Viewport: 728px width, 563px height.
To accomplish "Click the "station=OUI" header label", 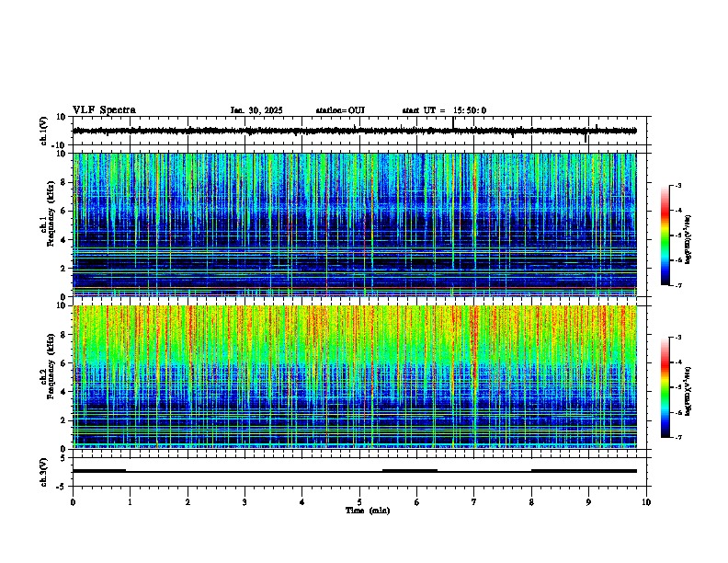I will click(340, 110).
